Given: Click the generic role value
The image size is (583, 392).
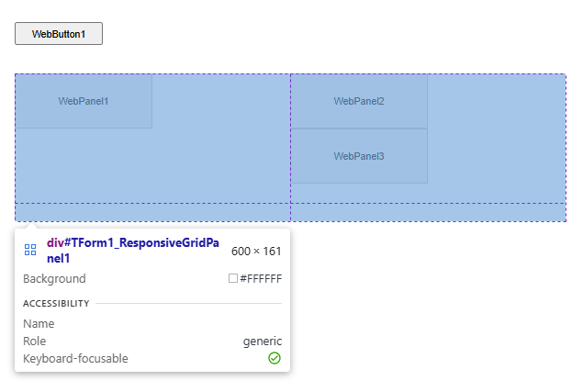Looking at the screenshot, I should (262, 341).
